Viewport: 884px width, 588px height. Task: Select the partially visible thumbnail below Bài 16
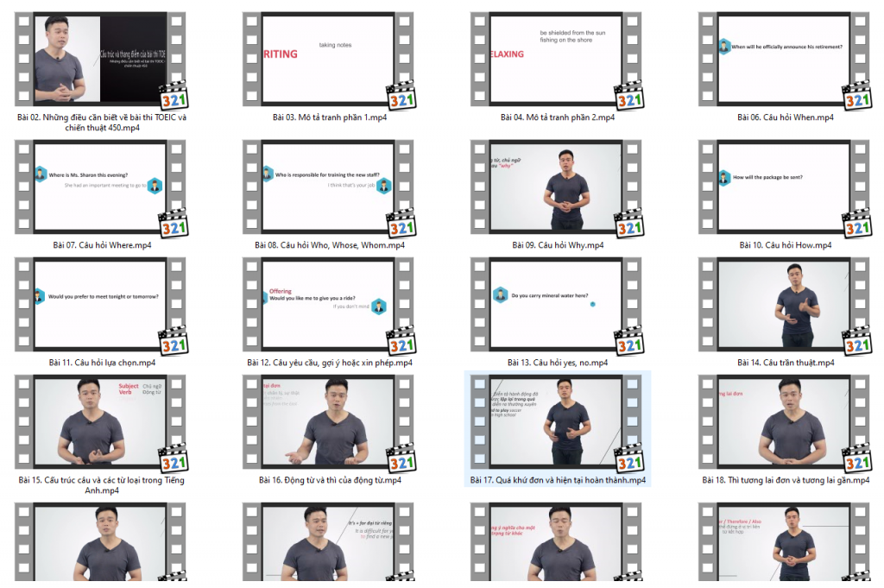coord(329,544)
